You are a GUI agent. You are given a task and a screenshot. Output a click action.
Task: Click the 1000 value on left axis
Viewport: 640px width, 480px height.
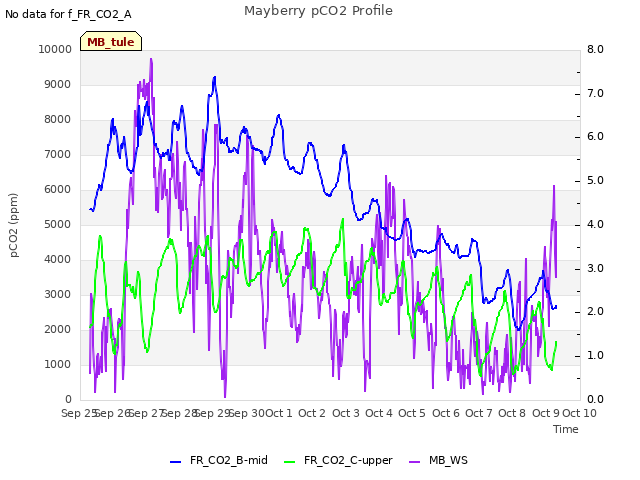coord(58,364)
